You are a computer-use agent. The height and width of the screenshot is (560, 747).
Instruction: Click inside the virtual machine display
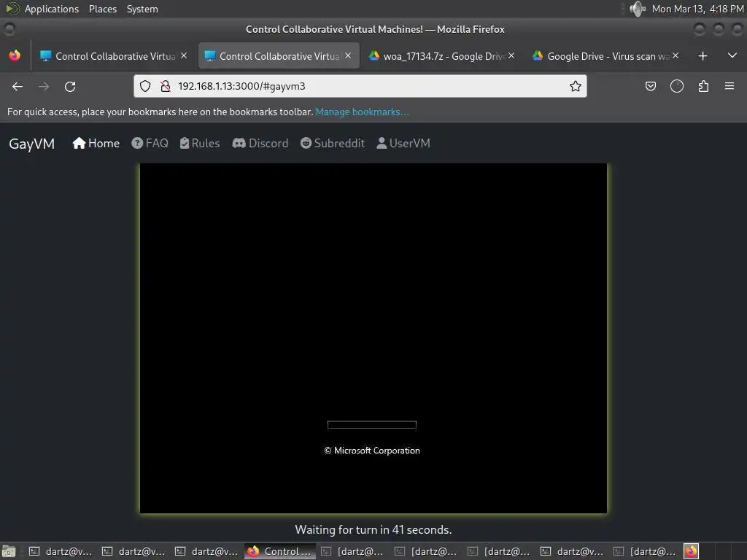pyautogui.click(x=373, y=338)
